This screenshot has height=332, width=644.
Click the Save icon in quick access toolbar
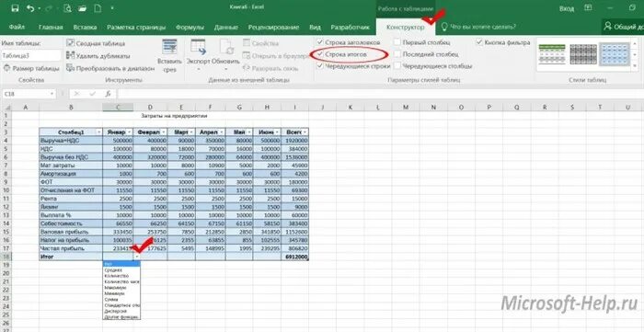(x=15, y=8)
